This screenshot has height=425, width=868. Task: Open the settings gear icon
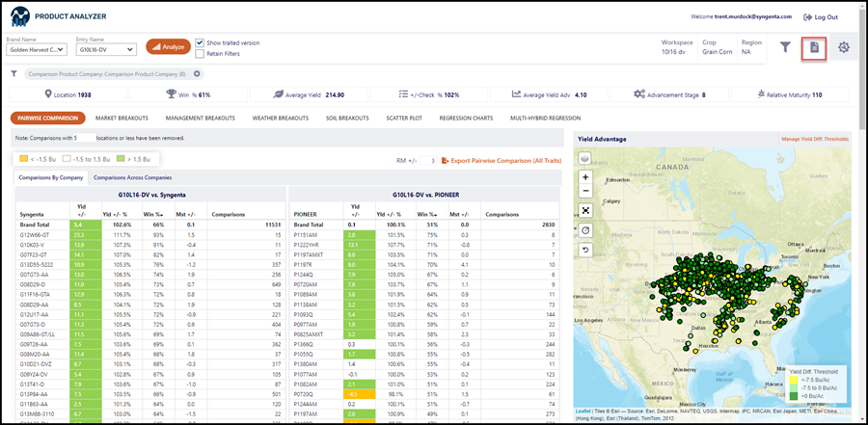(x=844, y=47)
